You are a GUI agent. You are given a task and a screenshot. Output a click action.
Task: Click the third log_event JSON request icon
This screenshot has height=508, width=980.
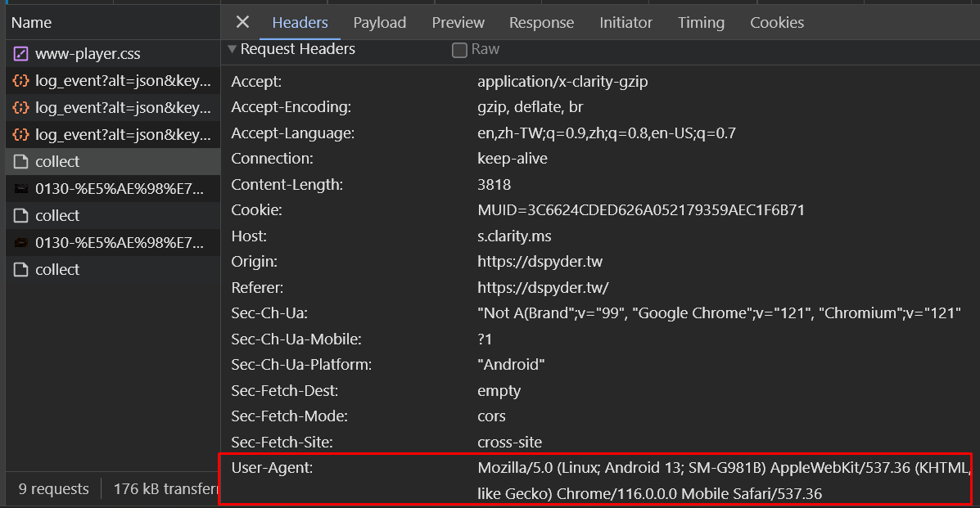click(21, 135)
